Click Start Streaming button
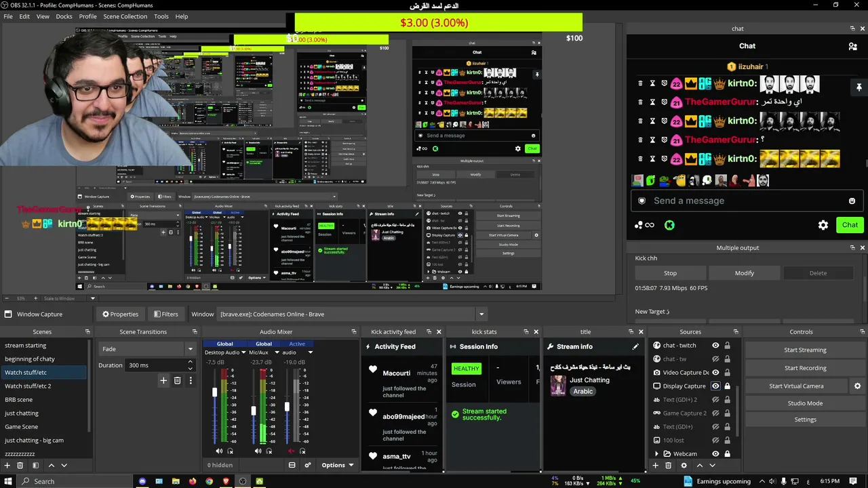Image resolution: width=868 pixels, height=488 pixels. pos(805,350)
